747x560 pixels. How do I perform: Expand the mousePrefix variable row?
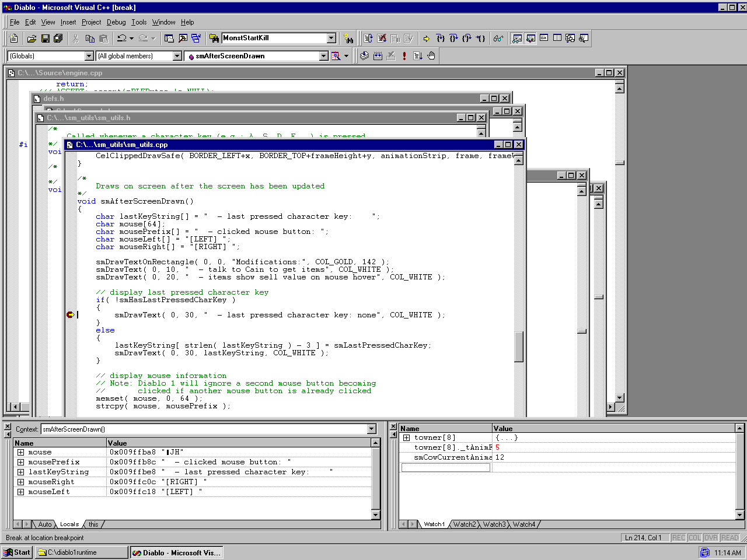coord(20,463)
